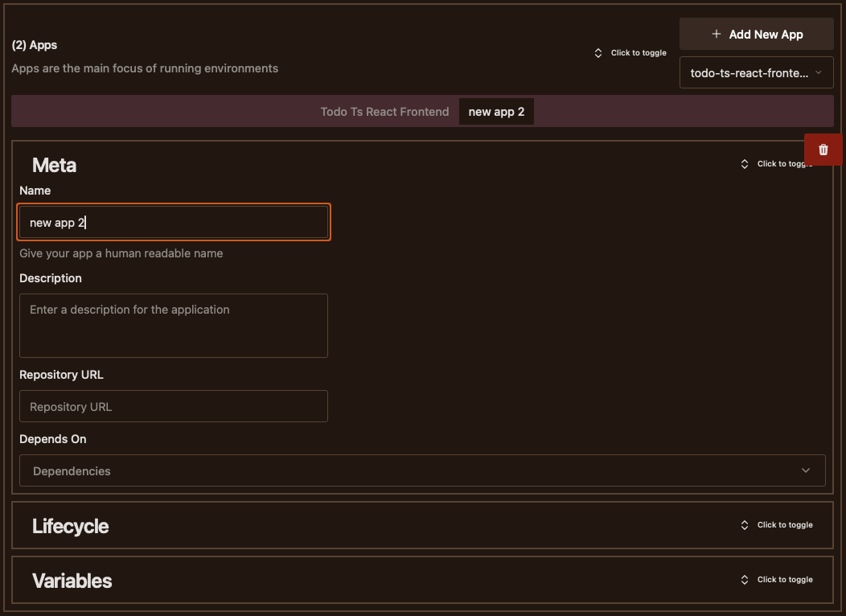The width and height of the screenshot is (846, 616).
Task: Select the new app 2 tab
Action: point(496,111)
